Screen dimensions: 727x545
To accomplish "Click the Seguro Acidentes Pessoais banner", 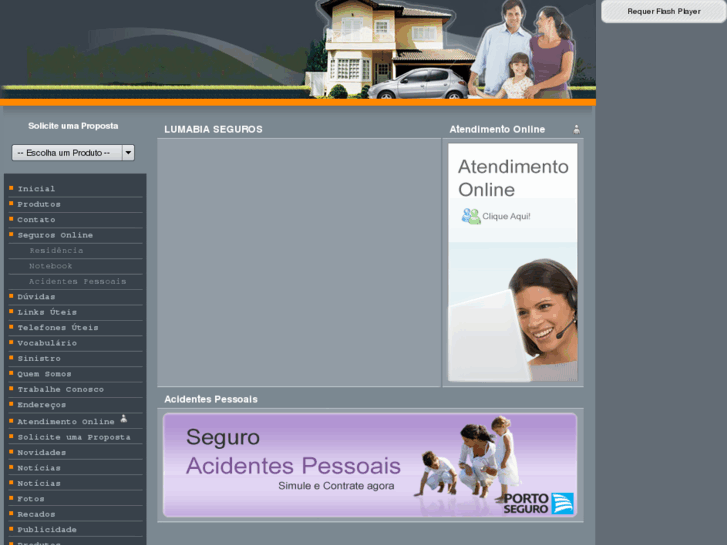I will [x=370, y=465].
